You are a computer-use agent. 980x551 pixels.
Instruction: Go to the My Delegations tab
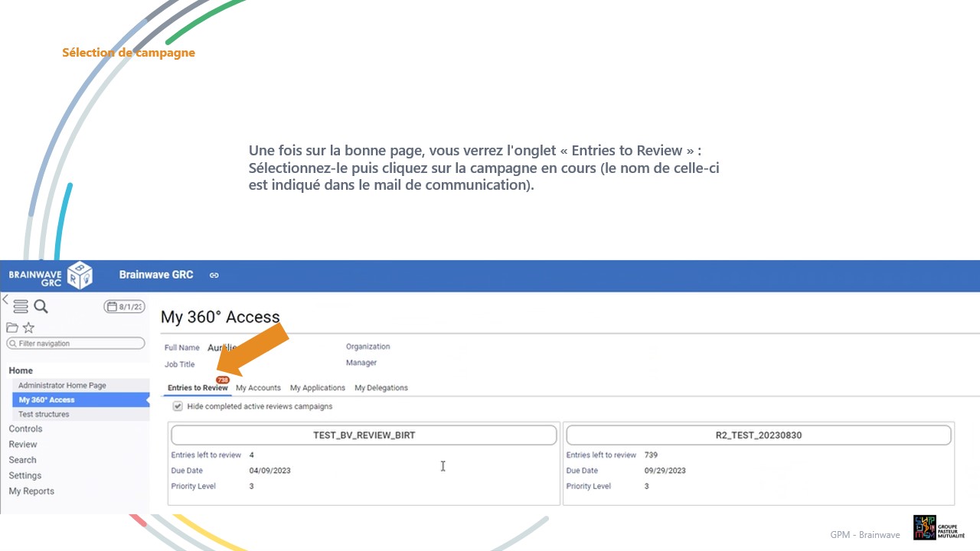(x=381, y=388)
